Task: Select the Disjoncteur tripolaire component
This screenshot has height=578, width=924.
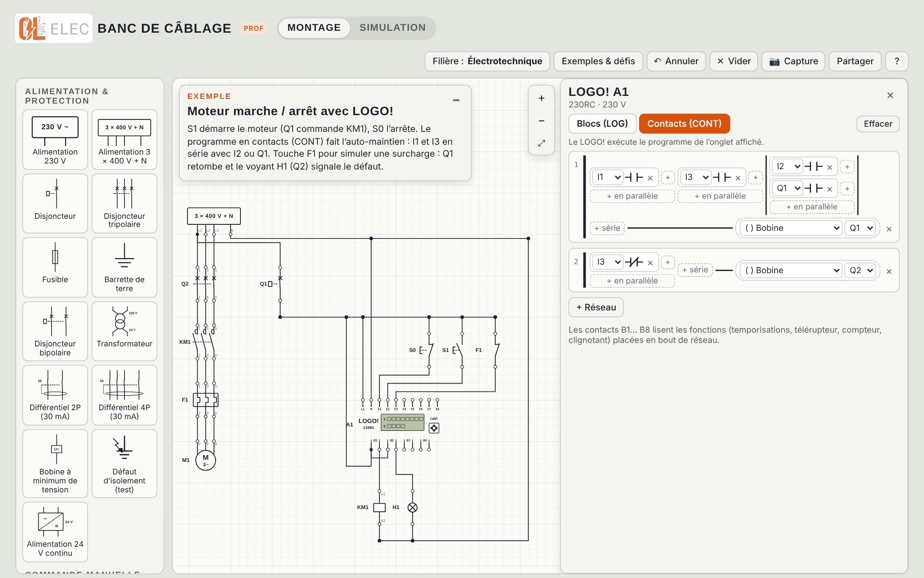Action: [x=124, y=203]
